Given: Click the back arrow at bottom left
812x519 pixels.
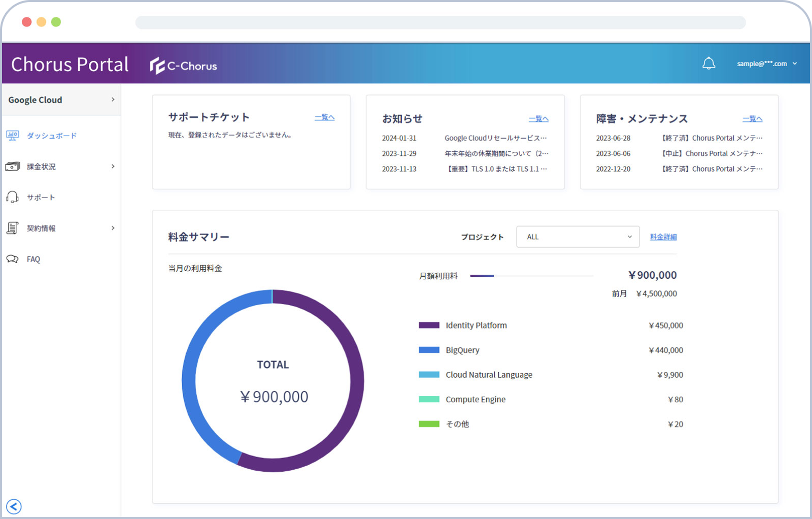Looking at the screenshot, I should [14, 506].
